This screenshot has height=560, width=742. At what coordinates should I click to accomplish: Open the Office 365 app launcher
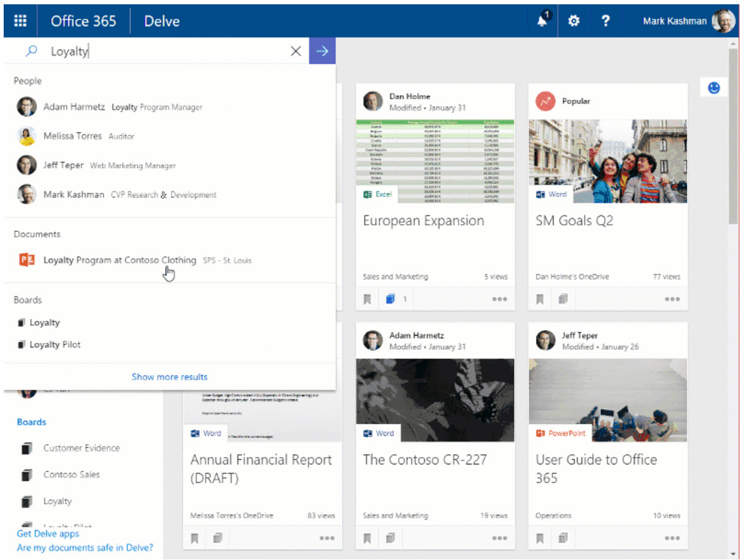(20, 21)
